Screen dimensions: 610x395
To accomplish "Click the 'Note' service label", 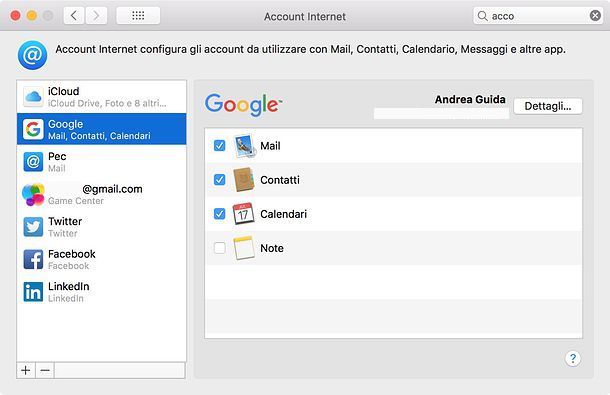I will pos(272,248).
